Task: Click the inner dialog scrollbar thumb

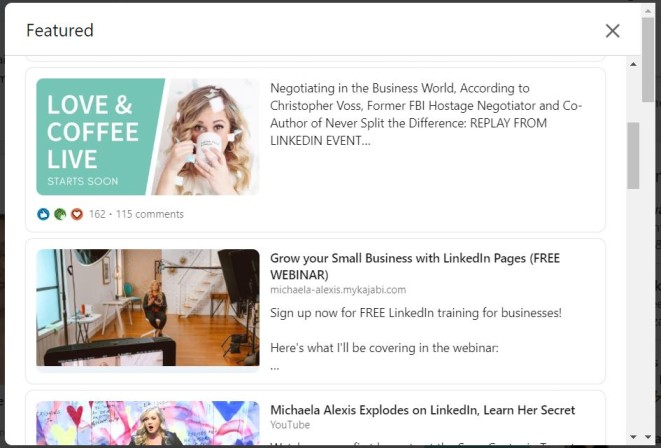Action: click(633, 156)
